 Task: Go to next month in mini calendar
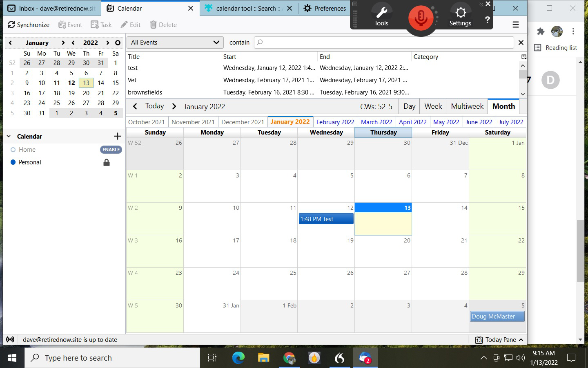point(63,43)
